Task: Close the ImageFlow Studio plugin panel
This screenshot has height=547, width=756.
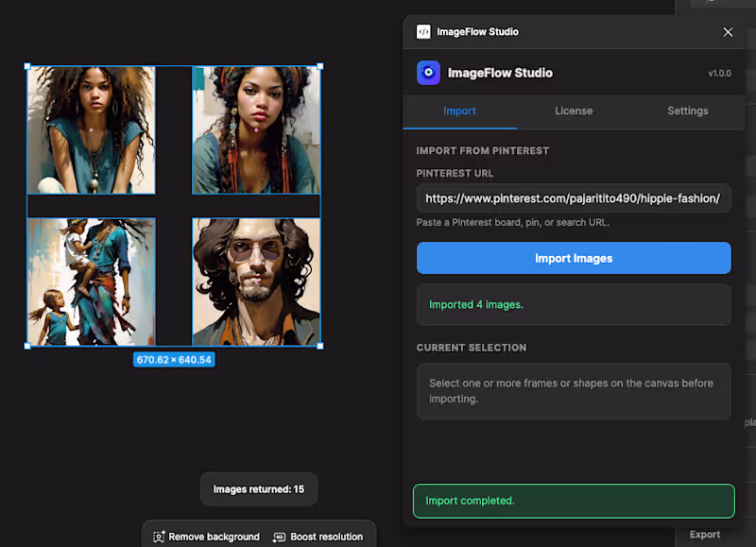Action: pyautogui.click(x=728, y=32)
